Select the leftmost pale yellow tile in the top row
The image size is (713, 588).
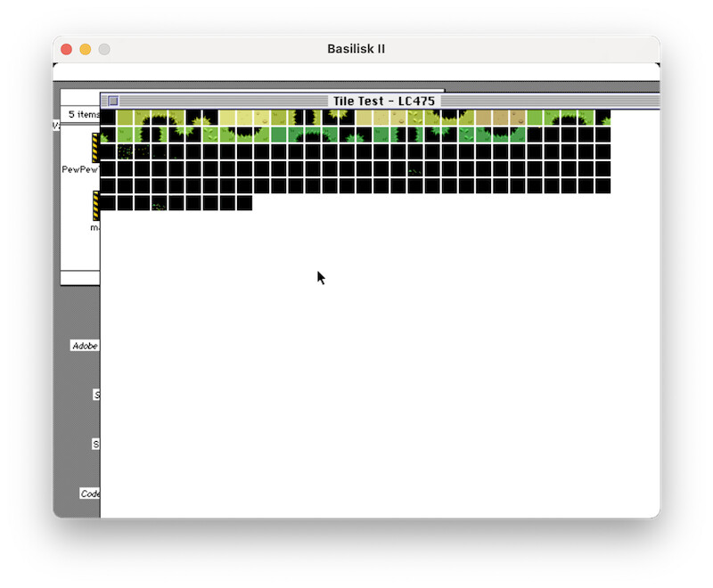[227, 118]
